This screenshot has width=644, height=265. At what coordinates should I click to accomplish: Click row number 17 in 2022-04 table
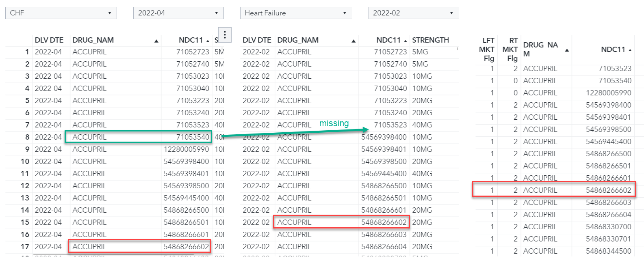(x=25, y=247)
